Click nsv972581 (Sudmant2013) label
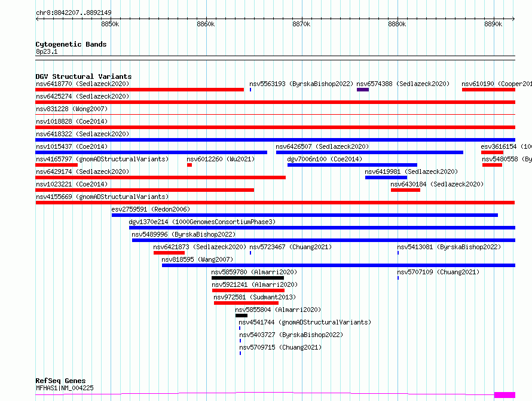The image size is (532, 401). [x=255, y=297]
